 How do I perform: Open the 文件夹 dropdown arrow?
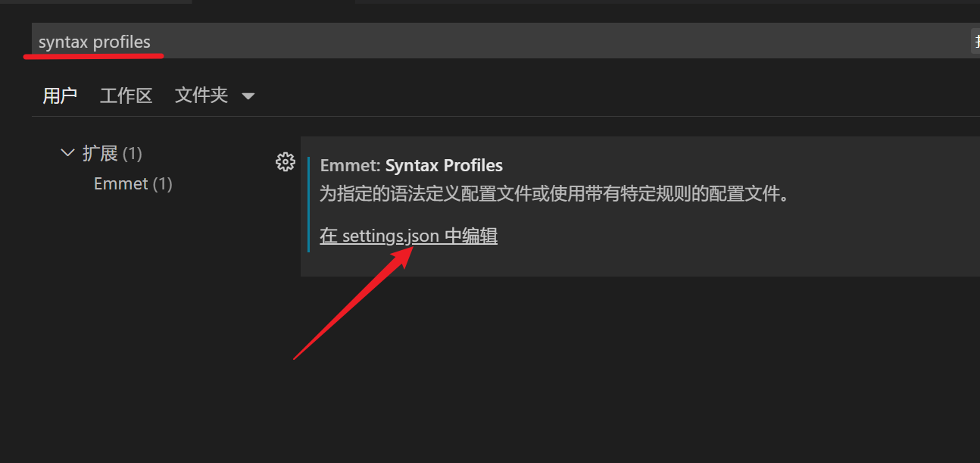[x=248, y=96]
